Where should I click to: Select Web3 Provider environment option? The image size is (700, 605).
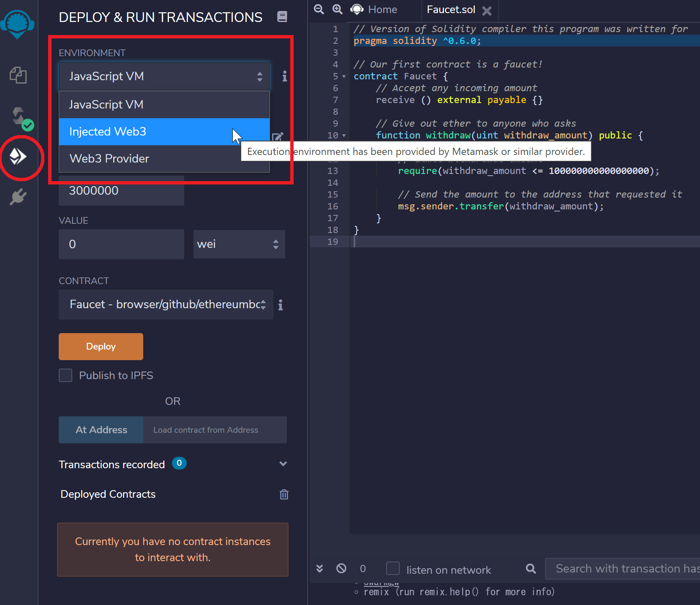click(x=164, y=159)
